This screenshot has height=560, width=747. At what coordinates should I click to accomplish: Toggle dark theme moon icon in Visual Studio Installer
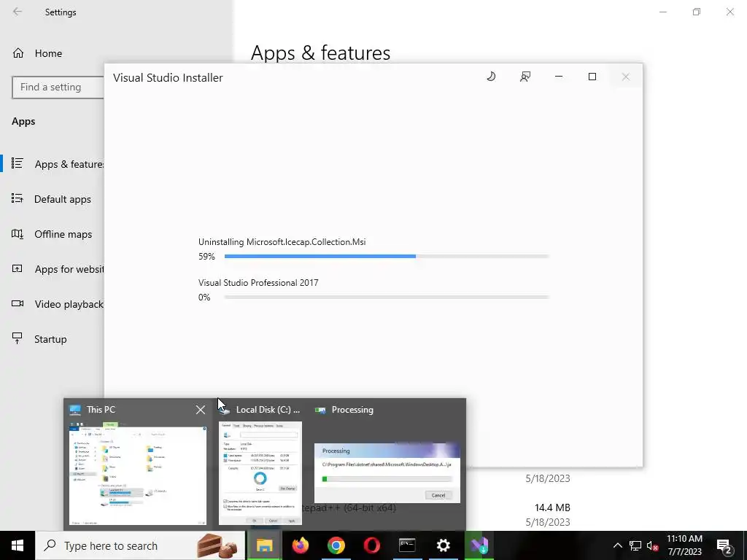tap(491, 77)
